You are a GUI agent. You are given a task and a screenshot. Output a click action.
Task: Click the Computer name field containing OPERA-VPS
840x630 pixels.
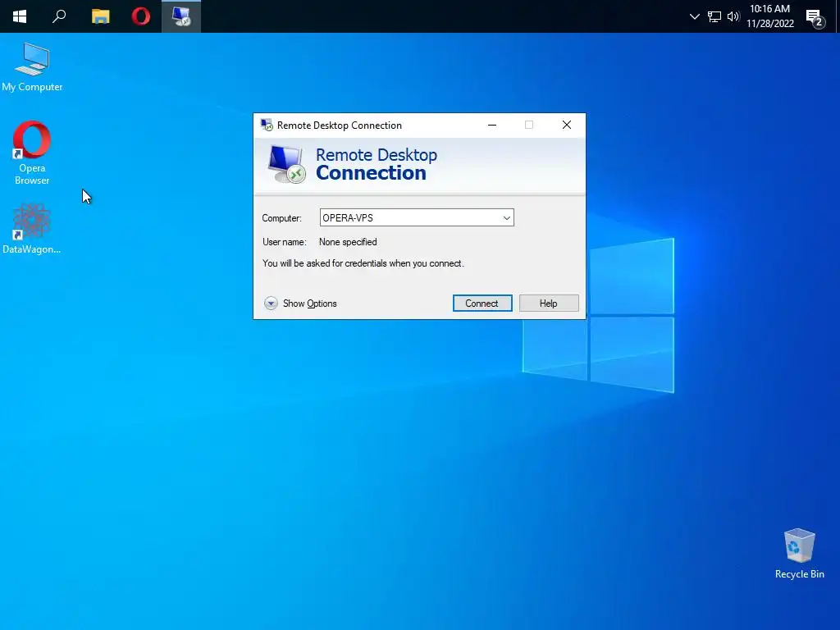(x=417, y=217)
